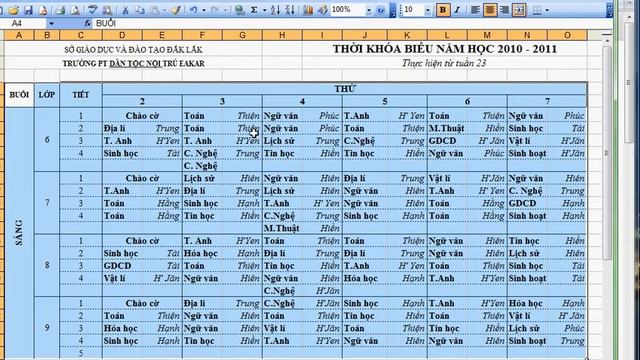640x360 pixels.
Task: Click the Drawing toolbar icon
Action: coord(323,10)
